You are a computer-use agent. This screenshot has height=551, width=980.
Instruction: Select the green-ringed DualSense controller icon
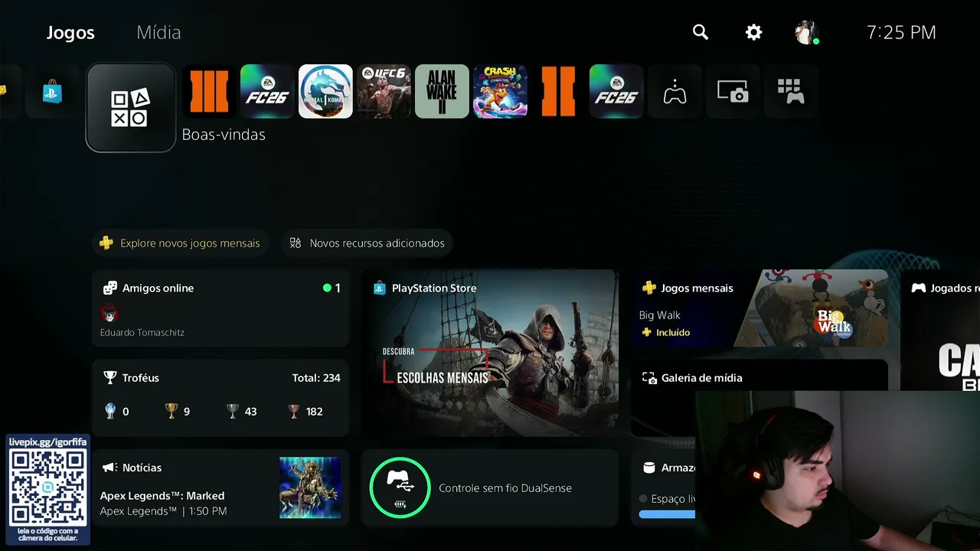point(400,487)
